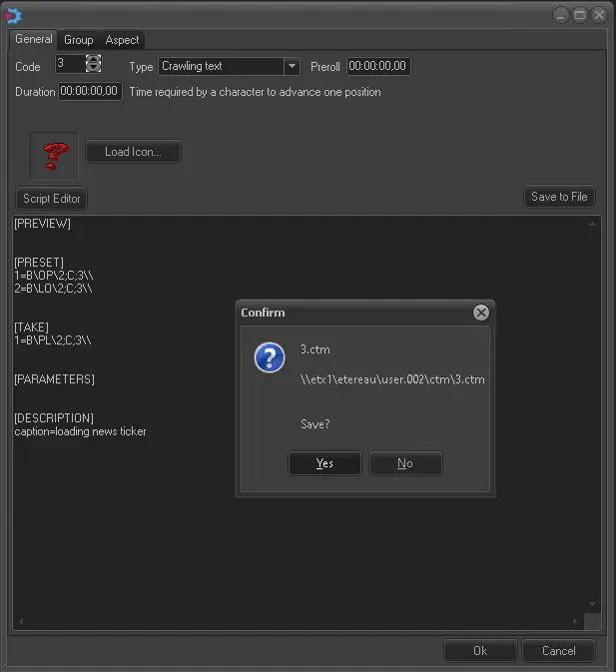
Task: Click the 2=B\LO\2;C;3\\ script line
Action: [53, 289]
